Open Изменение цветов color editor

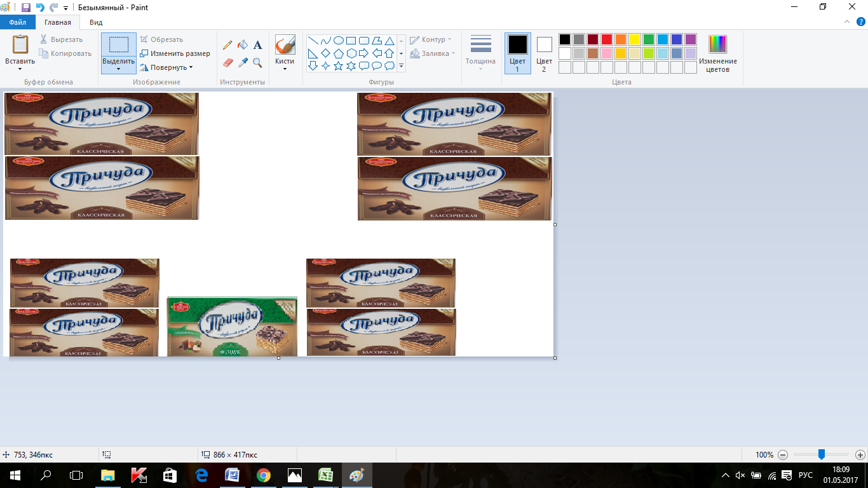718,54
